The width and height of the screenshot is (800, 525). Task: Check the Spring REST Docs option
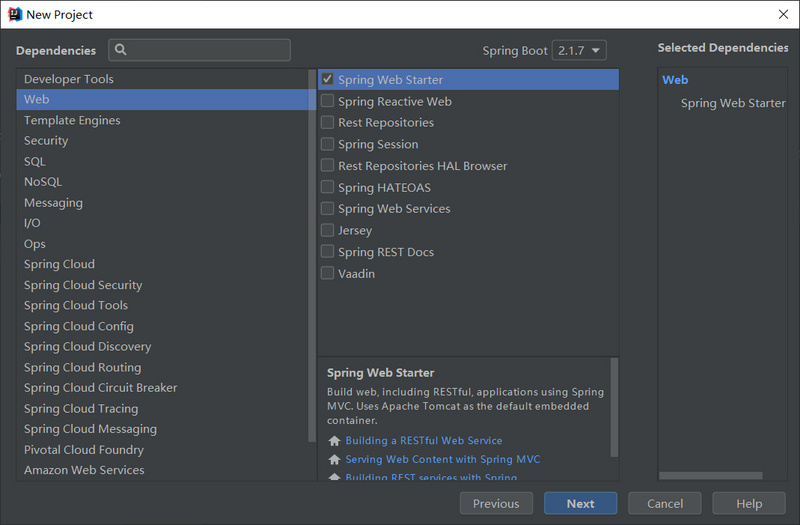click(x=327, y=252)
